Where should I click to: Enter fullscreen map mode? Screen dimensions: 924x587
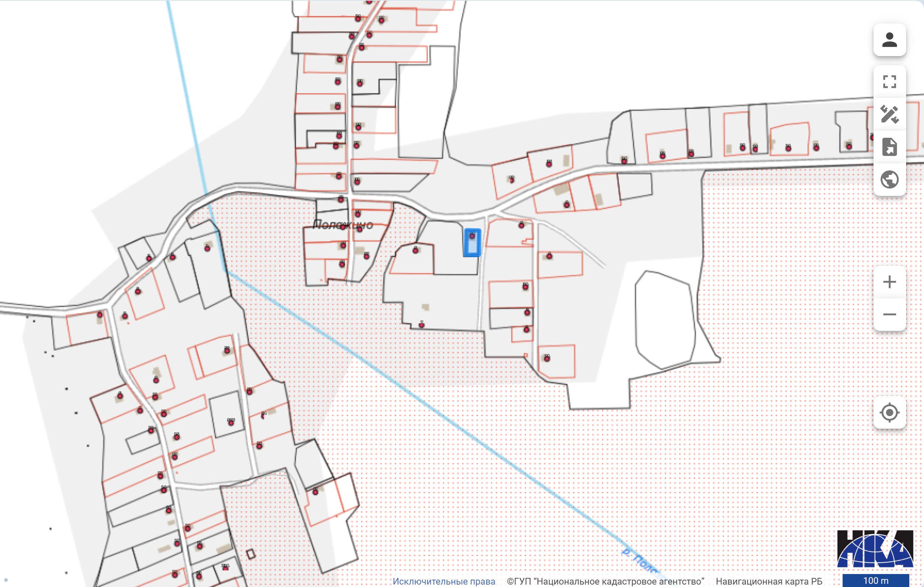pos(889,82)
